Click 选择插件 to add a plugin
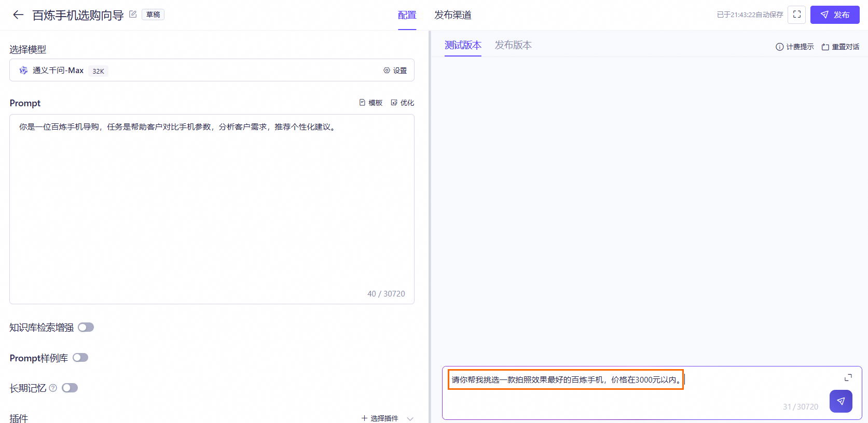This screenshot has height=423, width=868. (x=380, y=418)
